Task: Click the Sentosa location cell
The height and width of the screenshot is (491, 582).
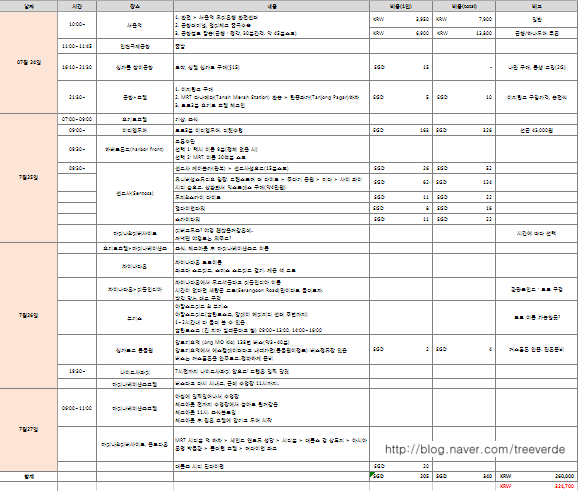Action: (135, 193)
